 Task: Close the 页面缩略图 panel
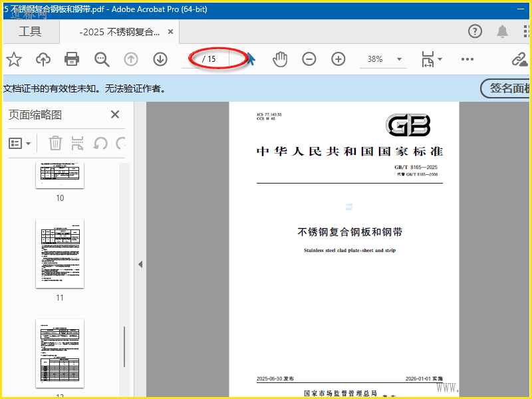115,114
